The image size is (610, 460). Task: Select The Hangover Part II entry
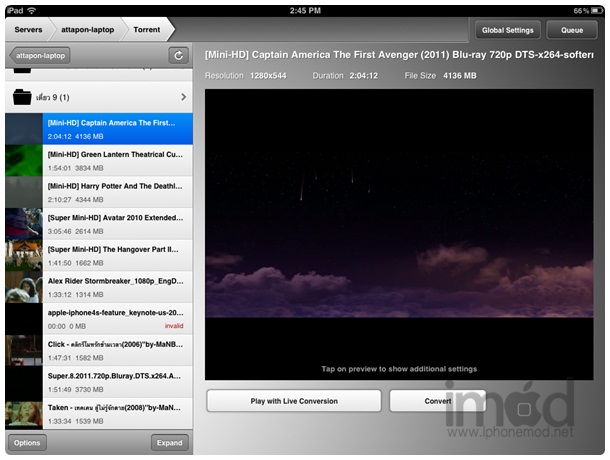point(115,255)
